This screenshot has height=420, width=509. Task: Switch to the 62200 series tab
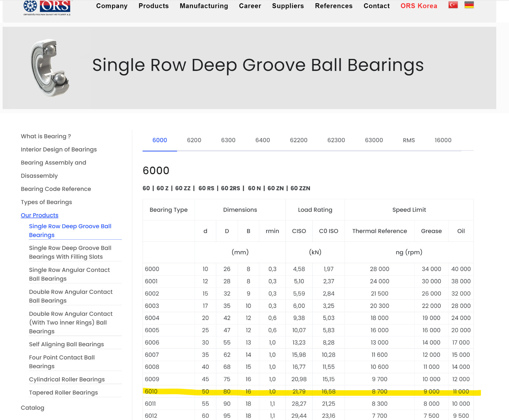coord(299,140)
